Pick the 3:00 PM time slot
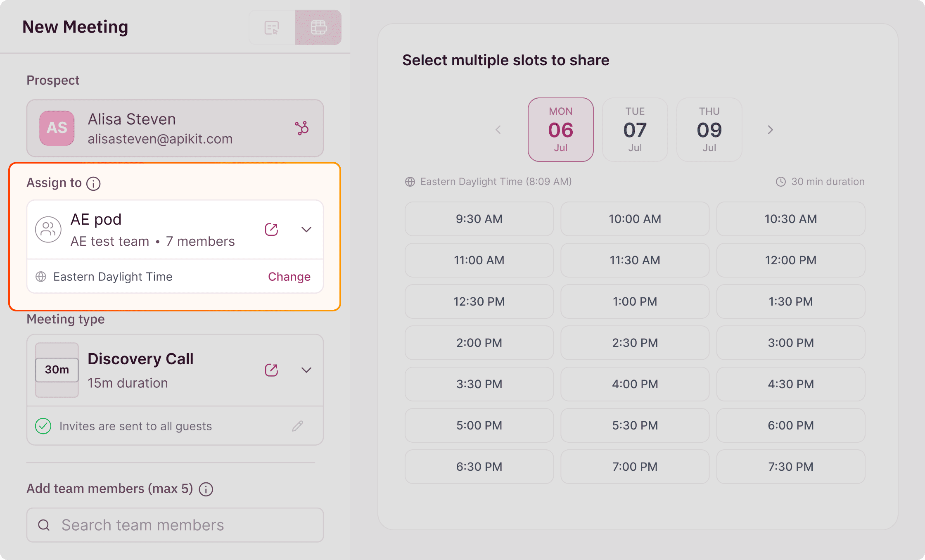The width and height of the screenshot is (925, 560). pos(791,343)
